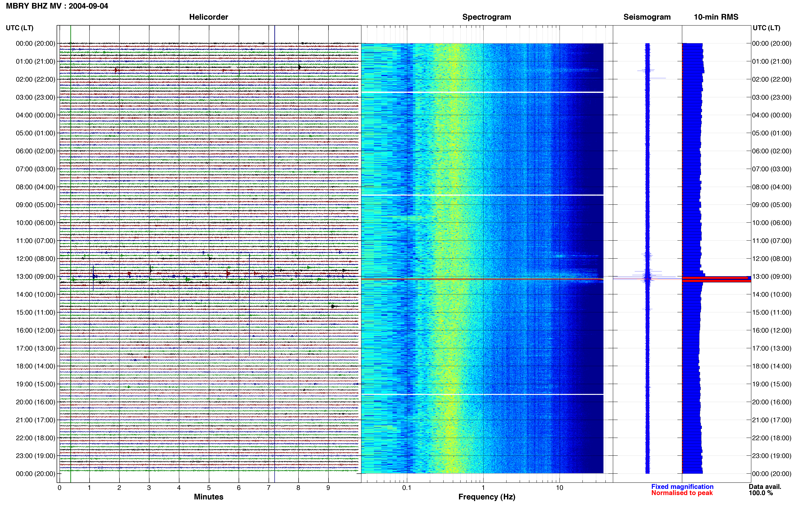Click the 9 minute tick label
Viewport: 812px width, 508px height.
[x=328, y=488]
